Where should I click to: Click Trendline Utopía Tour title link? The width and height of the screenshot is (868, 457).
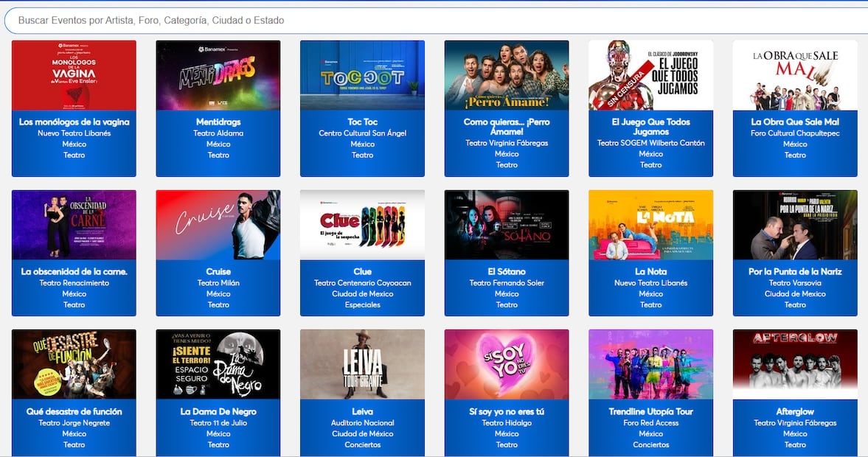click(650, 411)
